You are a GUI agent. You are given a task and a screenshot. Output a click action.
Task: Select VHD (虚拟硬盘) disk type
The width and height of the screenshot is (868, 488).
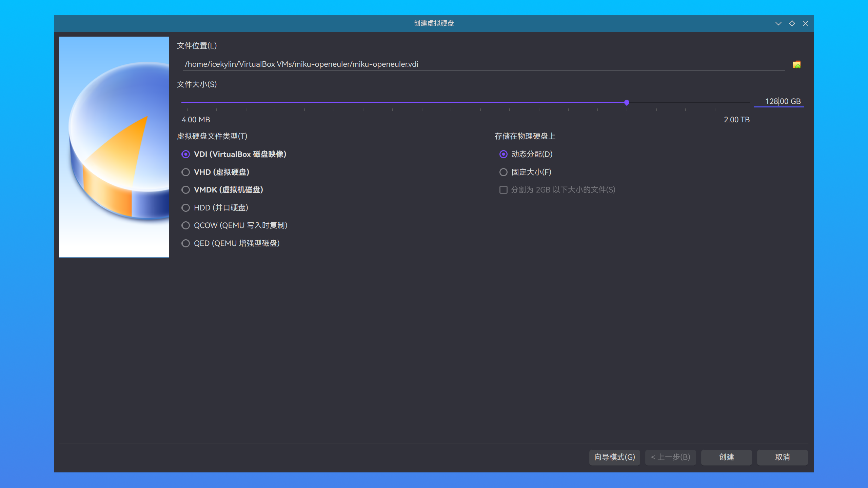(x=215, y=172)
